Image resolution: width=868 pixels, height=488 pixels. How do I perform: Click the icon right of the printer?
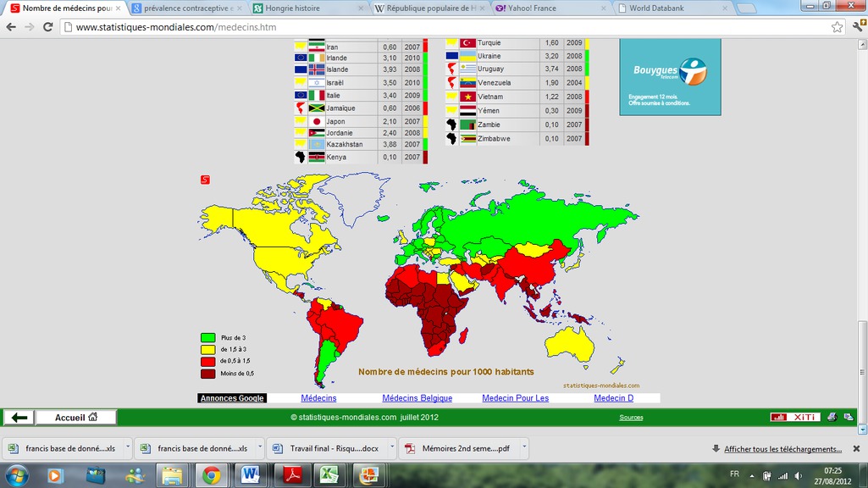click(848, 417)
